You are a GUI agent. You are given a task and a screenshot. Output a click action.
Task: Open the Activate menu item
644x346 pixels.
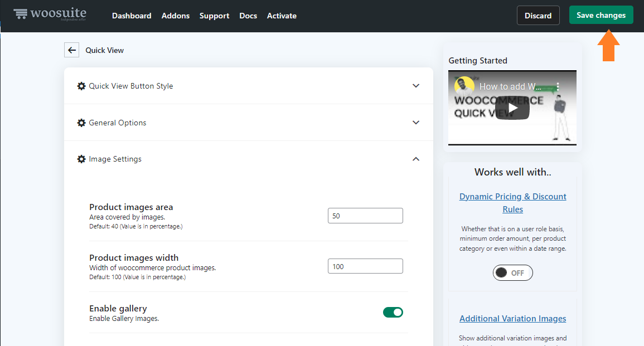[282, 16]
